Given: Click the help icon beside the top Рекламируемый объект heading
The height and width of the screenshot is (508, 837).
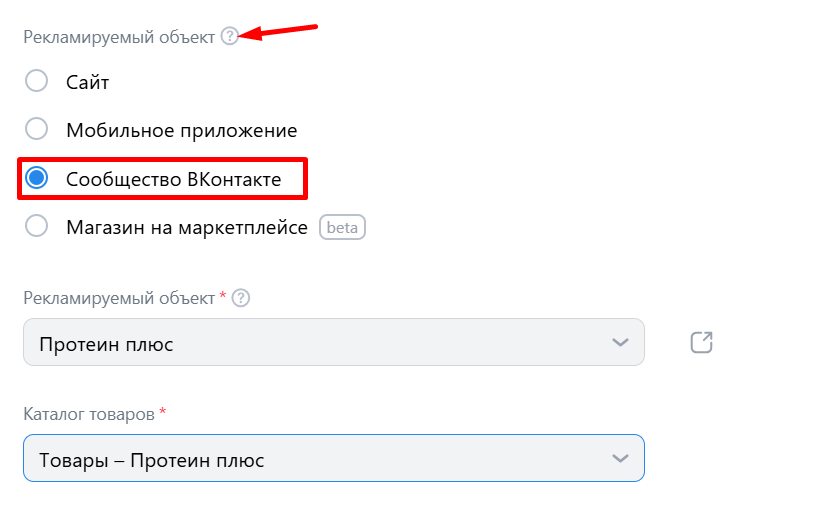Looking at the screenshot, I should pos(230,37).
